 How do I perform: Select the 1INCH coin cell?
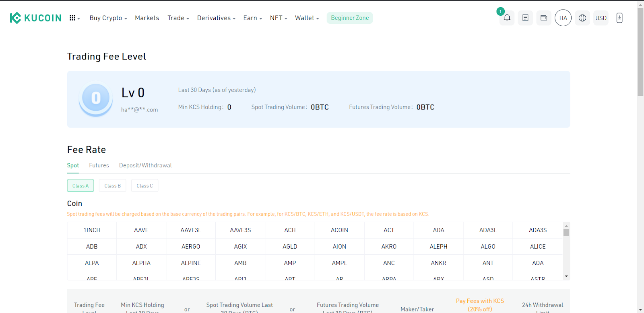tap(92, 230)
